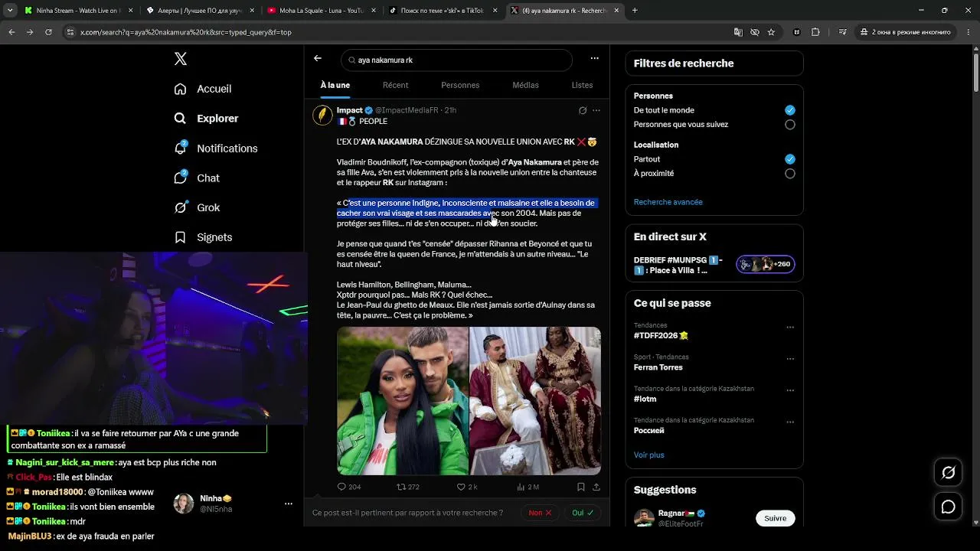Open Signets bookmarks in the sidebar

pyautogui.click(x=203, y=237)
